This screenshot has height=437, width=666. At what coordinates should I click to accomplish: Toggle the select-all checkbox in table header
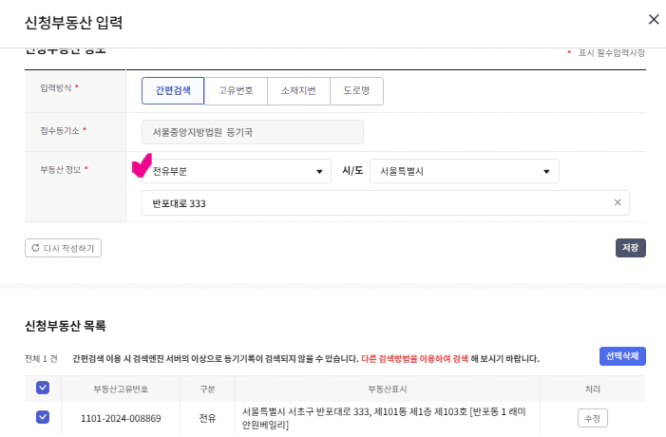click(x=42, y=388)
